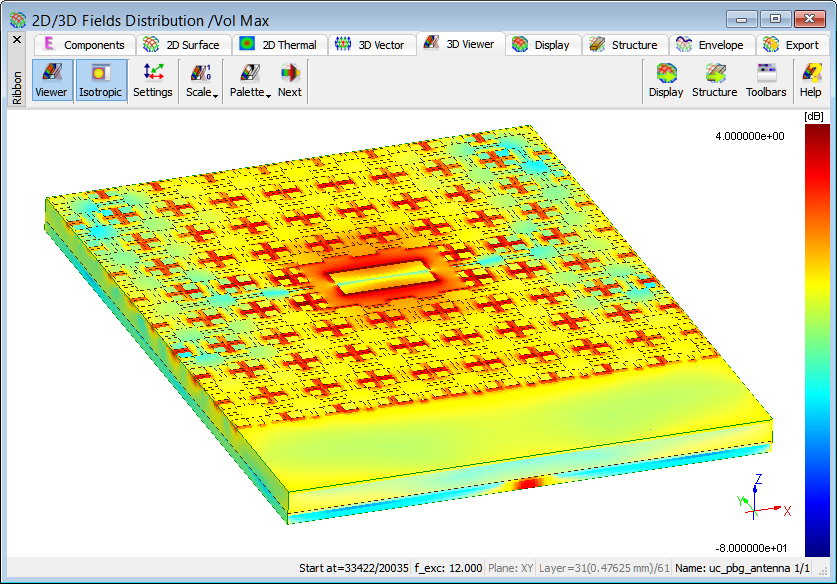Image resolution: width=837 pixels, height=584 pixels.
Task: Open the Toolbars icon
Action: point(766,80)
